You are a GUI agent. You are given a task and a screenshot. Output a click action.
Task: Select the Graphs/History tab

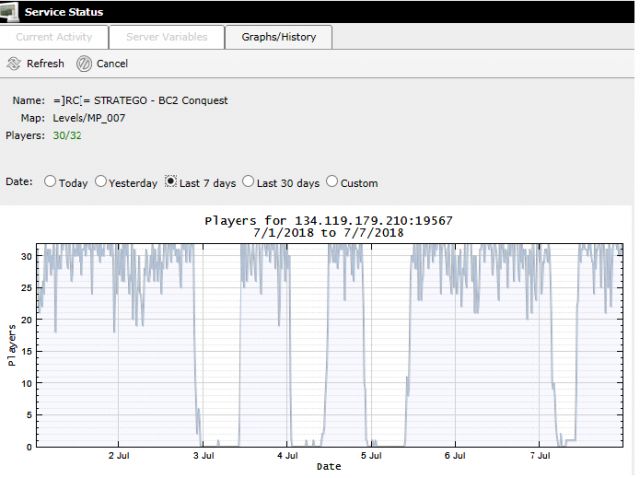278,37
